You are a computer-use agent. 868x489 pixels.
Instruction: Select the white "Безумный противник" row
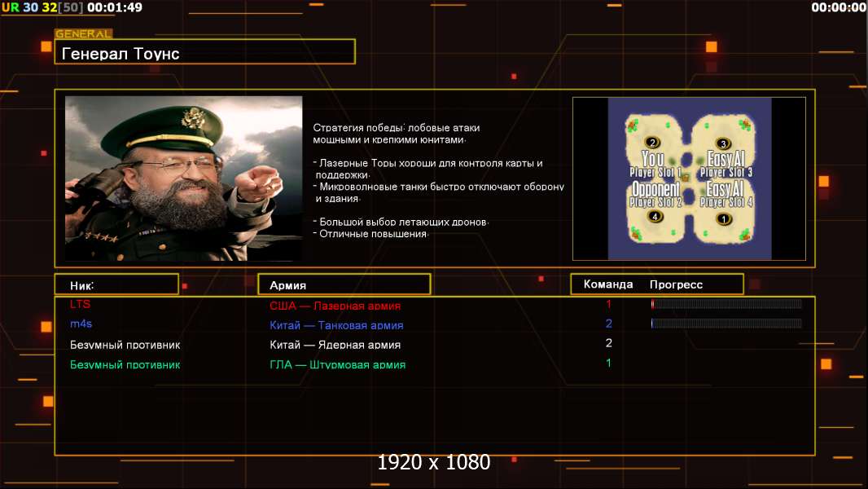pos(125,345)
